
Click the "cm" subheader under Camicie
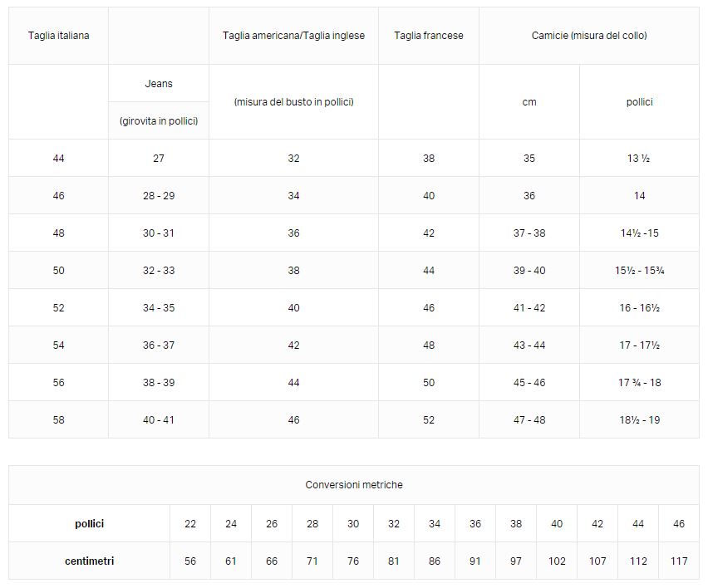point(529,102)
